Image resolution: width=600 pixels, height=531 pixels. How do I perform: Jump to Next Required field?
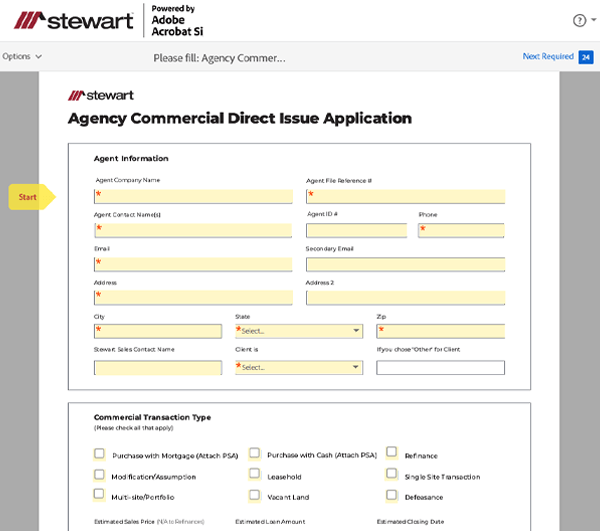coord(548,56)
